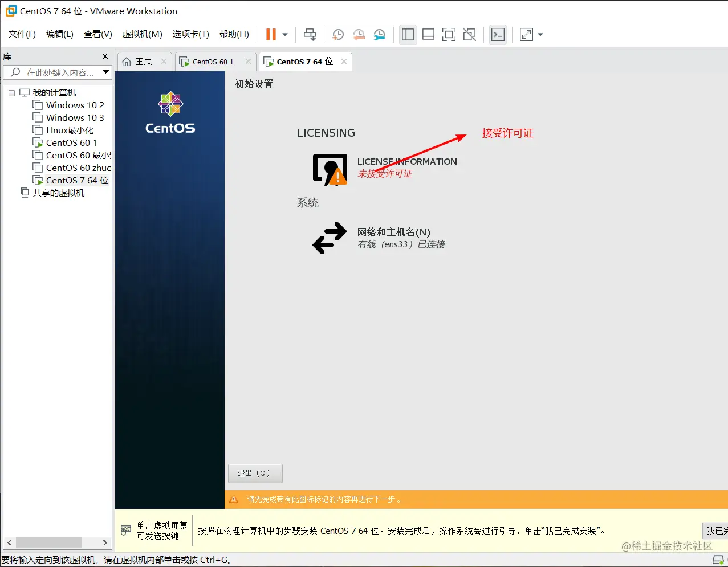Close the library panel
728x567 pixels.
[x=105, y=56]
